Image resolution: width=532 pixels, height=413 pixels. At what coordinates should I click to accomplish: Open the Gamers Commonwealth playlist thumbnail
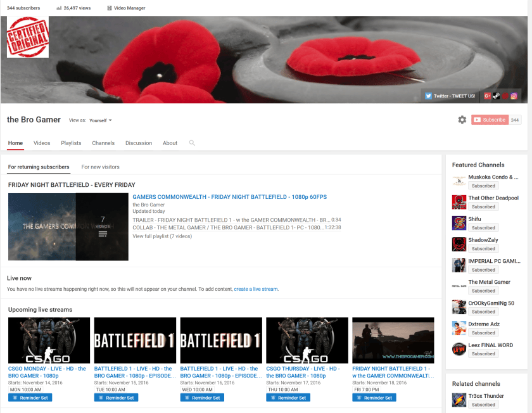[68, 227]
